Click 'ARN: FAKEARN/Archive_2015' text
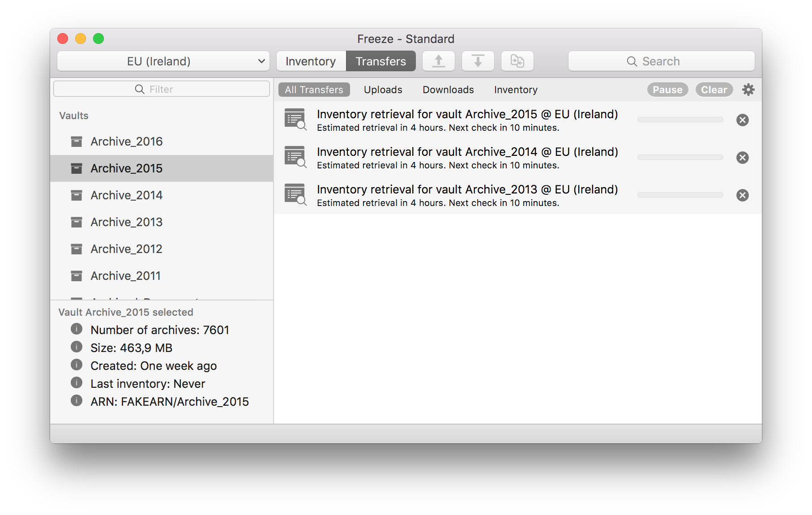Viewport: 812px width, 515px height. 170,402
